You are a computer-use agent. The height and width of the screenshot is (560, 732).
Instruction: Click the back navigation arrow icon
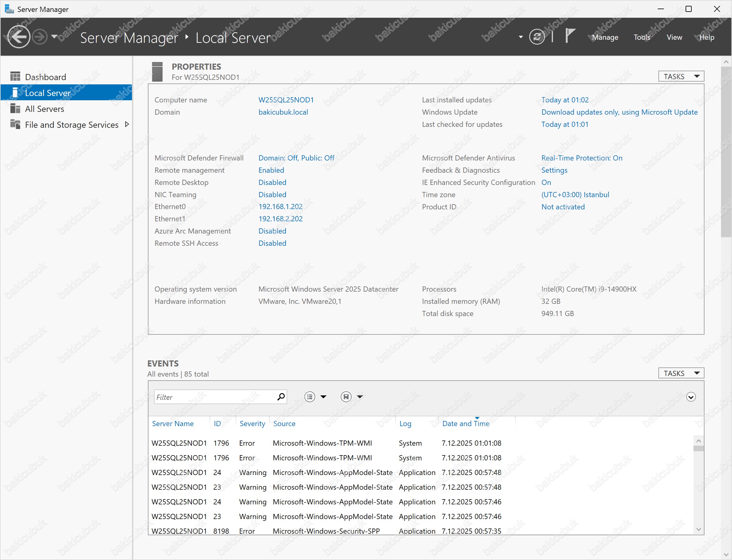point(19,37)
